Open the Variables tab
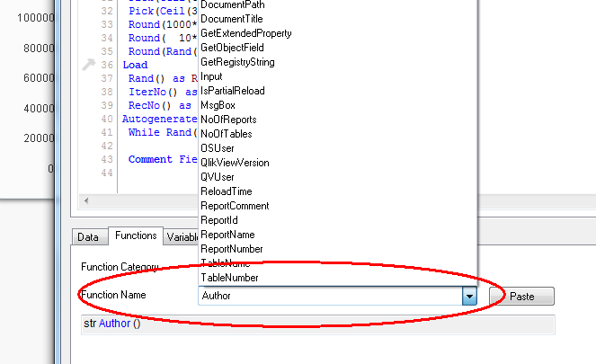The width and height of the screenshot is (596, 364). point(182,237)
